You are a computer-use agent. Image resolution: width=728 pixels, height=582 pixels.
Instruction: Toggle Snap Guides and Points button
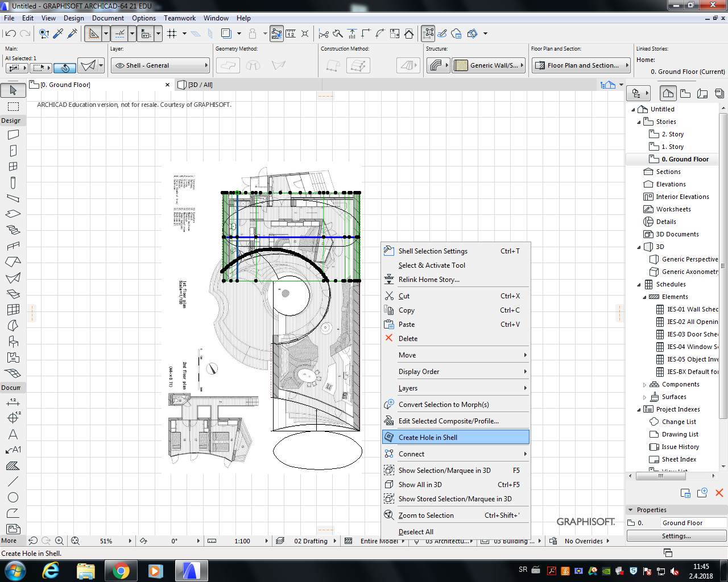click(x=121, y=34)
